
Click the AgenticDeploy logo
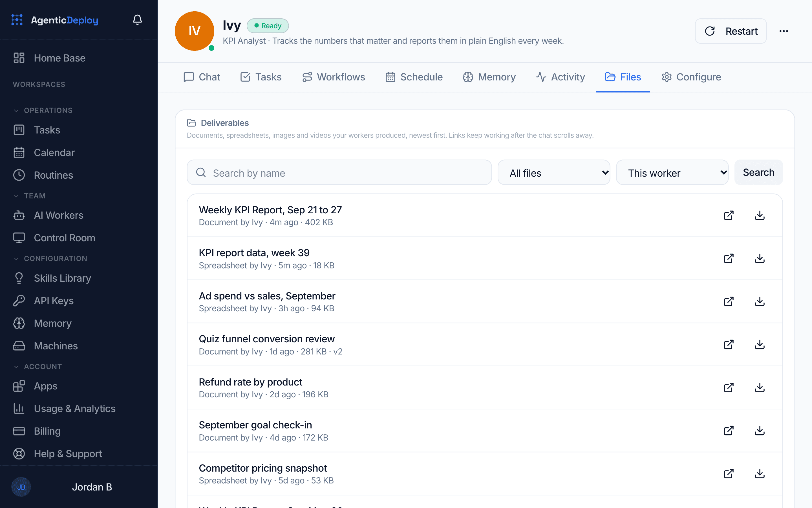(54, 20)
